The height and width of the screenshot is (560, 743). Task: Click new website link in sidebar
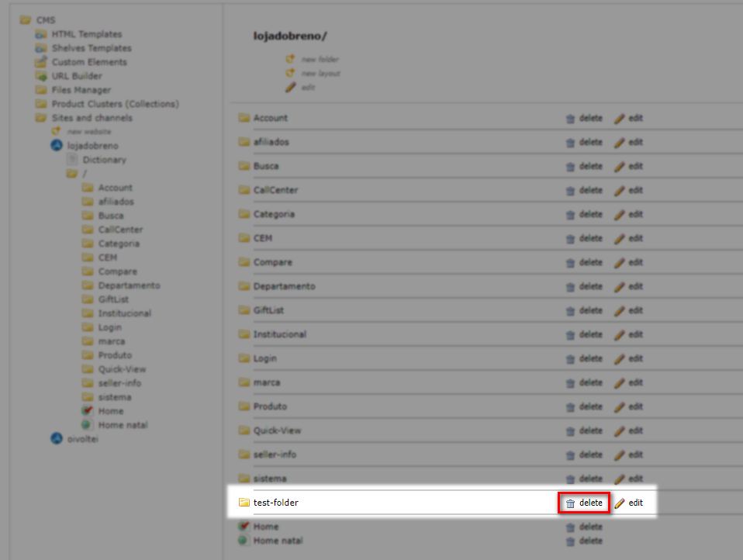click(x=88, y=132)
